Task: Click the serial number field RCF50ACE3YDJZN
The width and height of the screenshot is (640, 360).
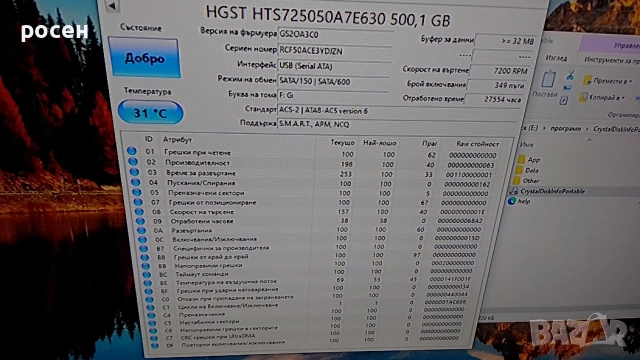Action: point(335,51)
